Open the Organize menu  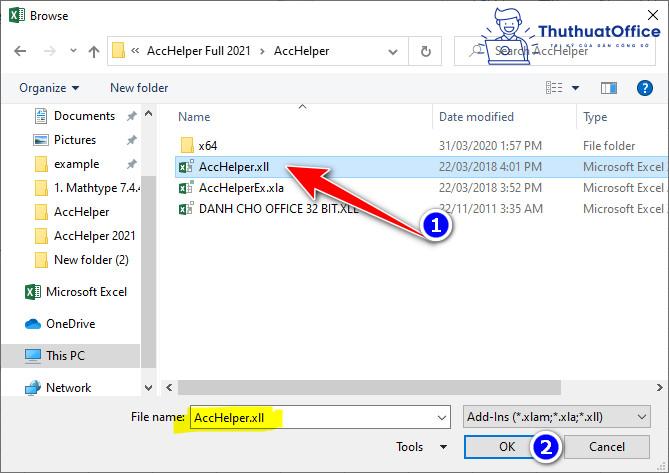pos(49,88)
